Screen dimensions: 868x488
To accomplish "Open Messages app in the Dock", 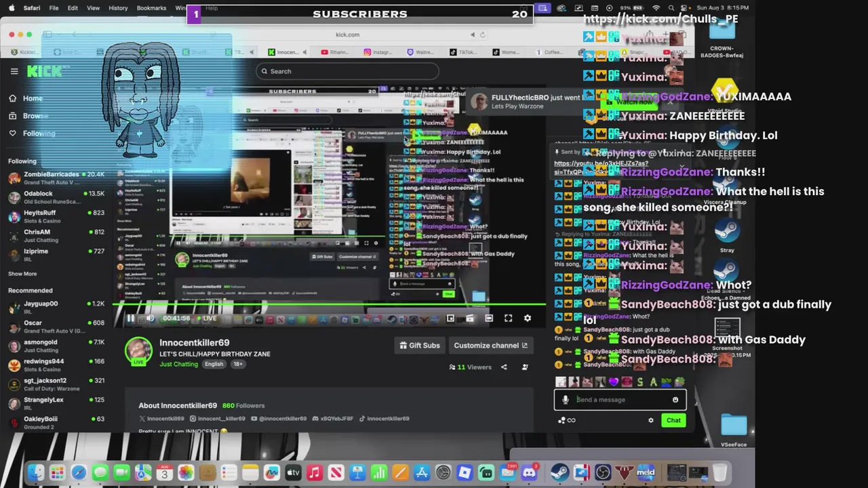I will point(100,472).
